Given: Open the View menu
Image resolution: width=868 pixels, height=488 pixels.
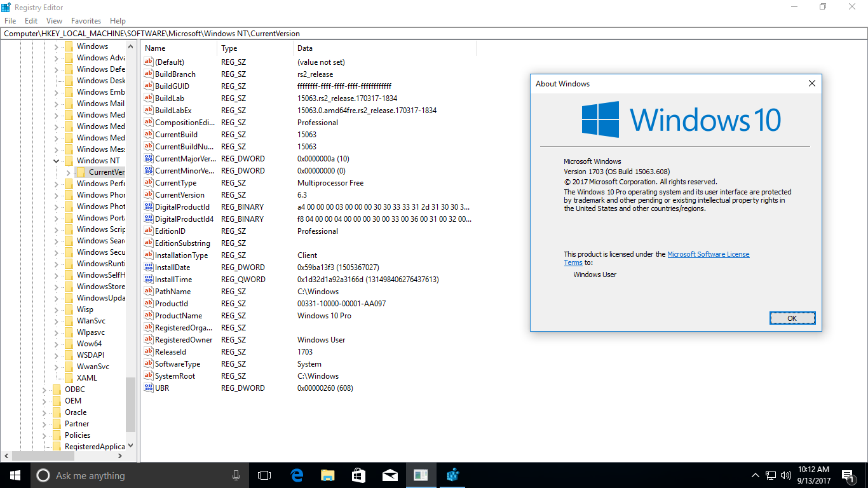Looking at the screenshot, I should pos(54,21).
